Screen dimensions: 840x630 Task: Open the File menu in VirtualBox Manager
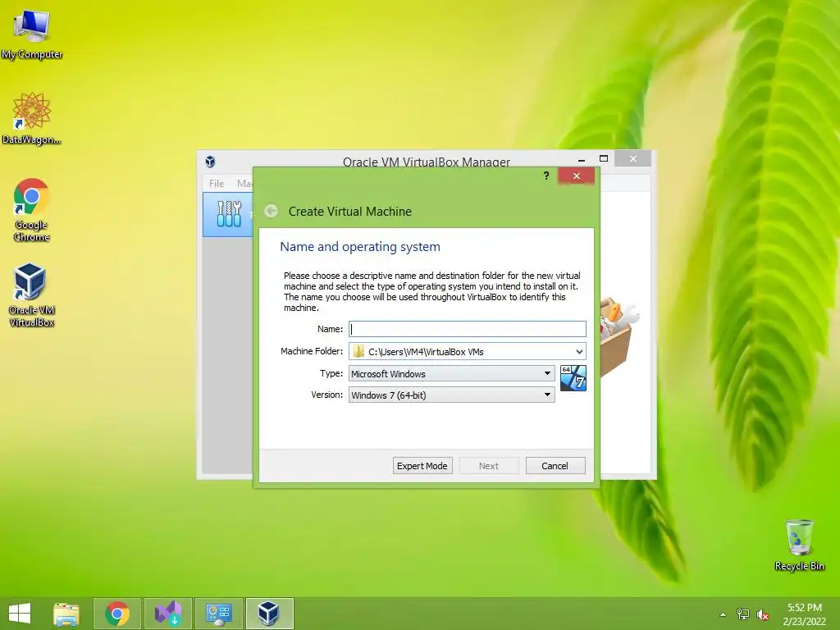tap(217, 183)
